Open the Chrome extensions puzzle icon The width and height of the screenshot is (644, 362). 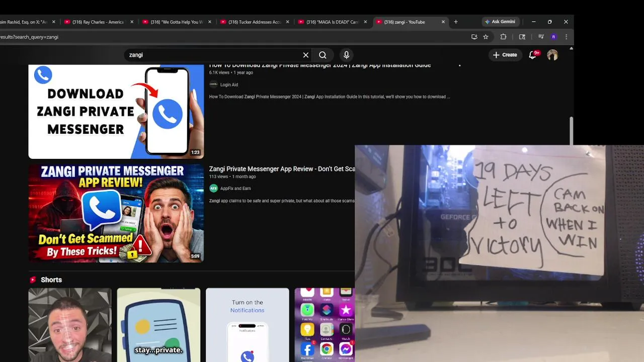tap(503, 37)
